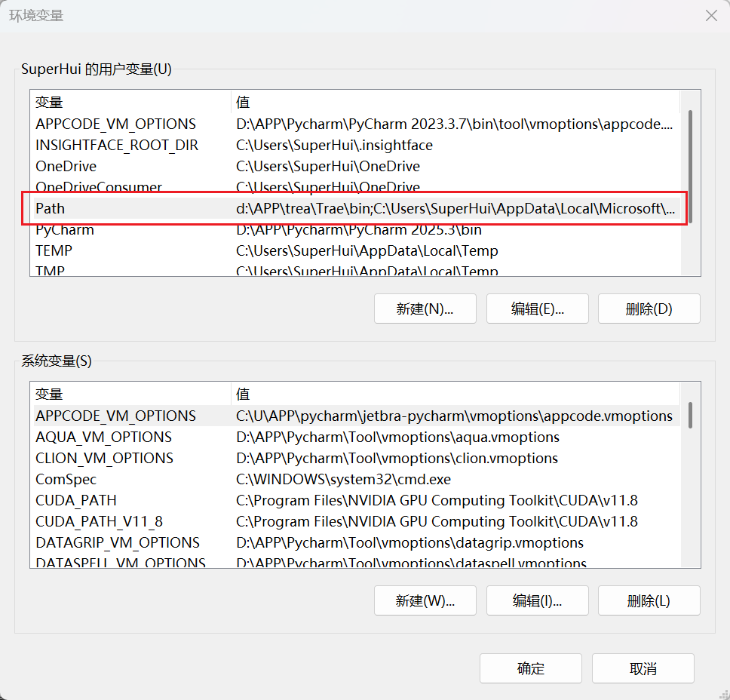Select INSIGHTFACE_ROOT_DIR variable row
730x700 pixels.
[357, 145]
